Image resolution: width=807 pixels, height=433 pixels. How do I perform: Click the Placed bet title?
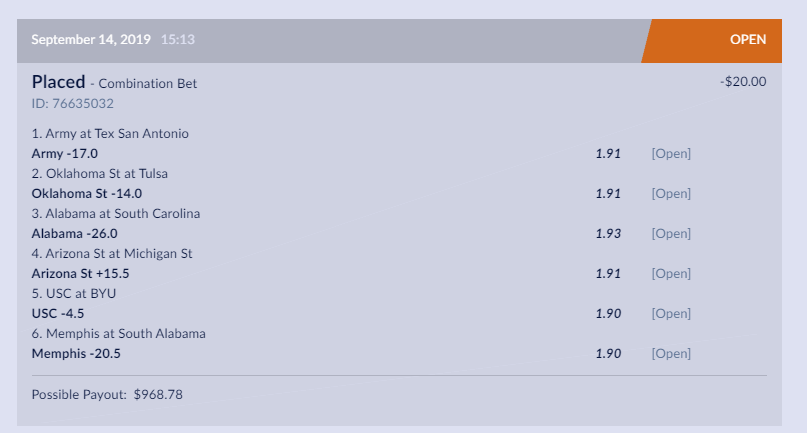coord(58,82)
